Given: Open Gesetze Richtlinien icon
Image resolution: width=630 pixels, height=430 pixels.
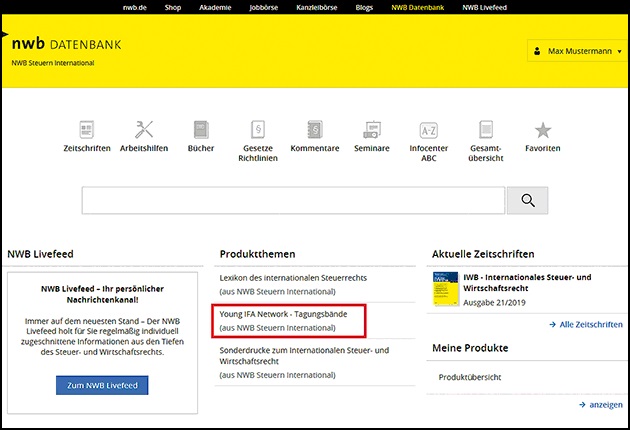Looking at the screenshot, I should (x=257, y=130).
